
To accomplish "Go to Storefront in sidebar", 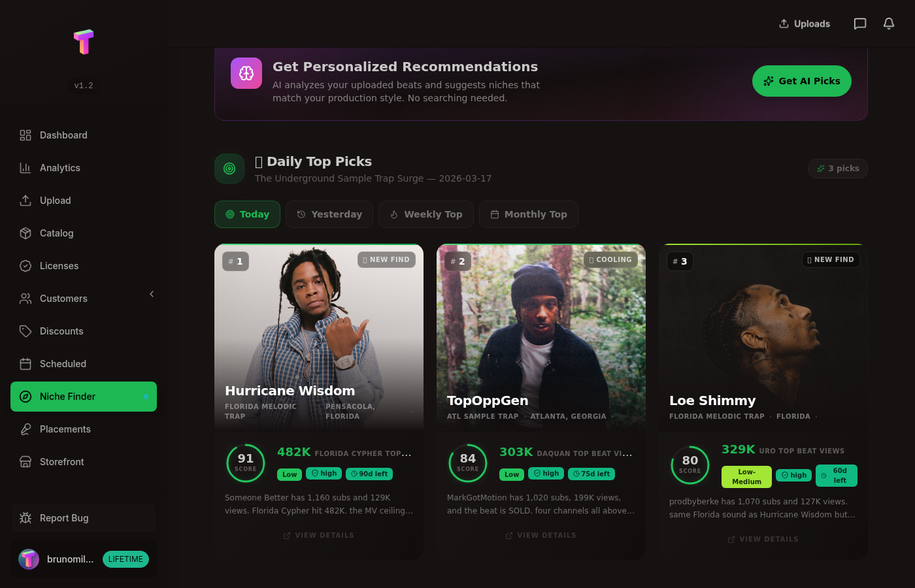I will pos(62,462).
